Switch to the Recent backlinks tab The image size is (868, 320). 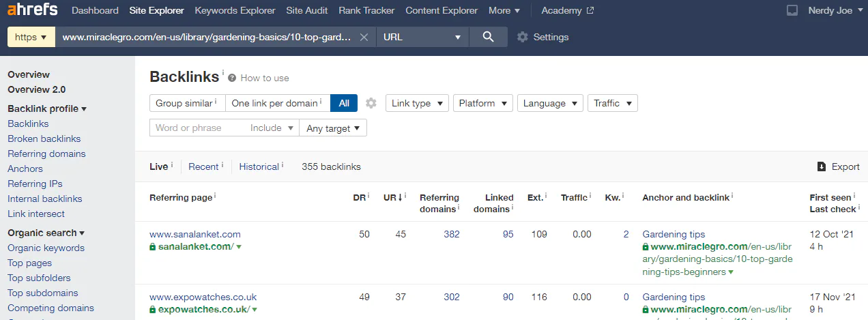(x=203, y=166)
